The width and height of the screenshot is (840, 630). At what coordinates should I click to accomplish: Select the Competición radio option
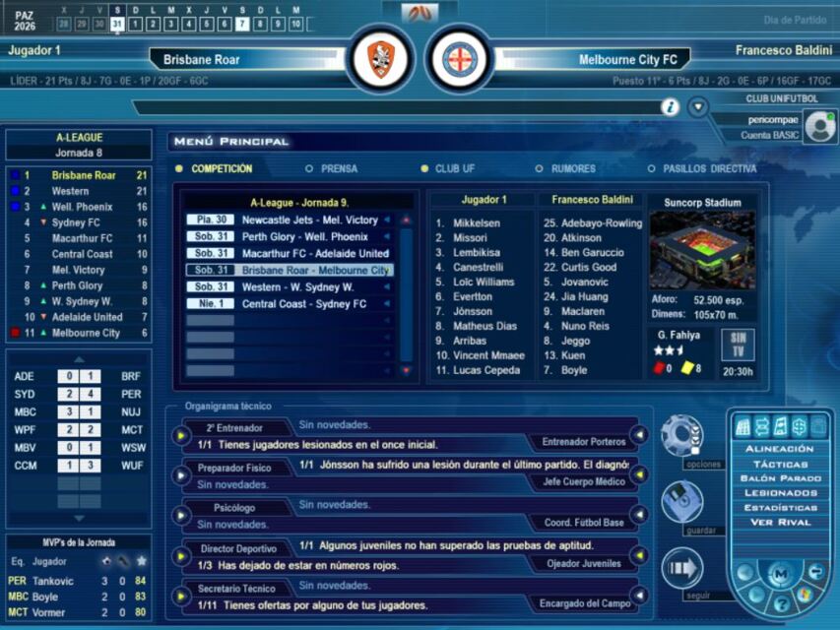179,169
